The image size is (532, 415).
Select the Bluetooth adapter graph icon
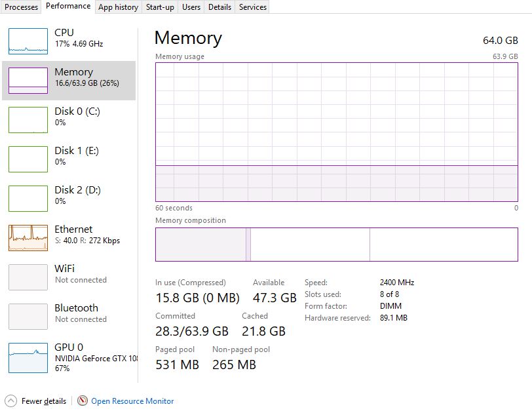tap(28, 317)
